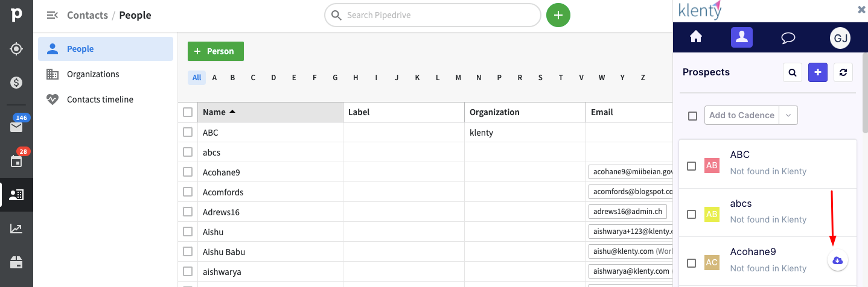Expand the Add to Cadence dropdown arrow
Viewport: 868px width, 287px height.
click(788, 115)
